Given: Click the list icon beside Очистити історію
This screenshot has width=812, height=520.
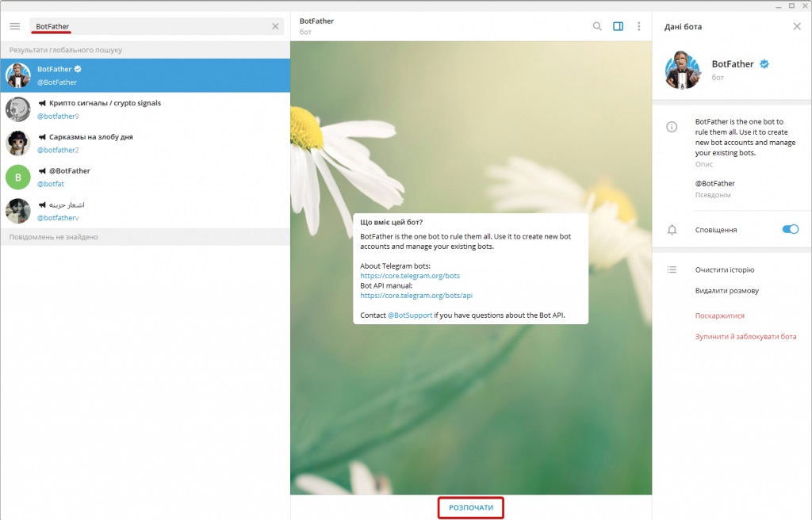Looking at the screenshot, I should (672, 270).
